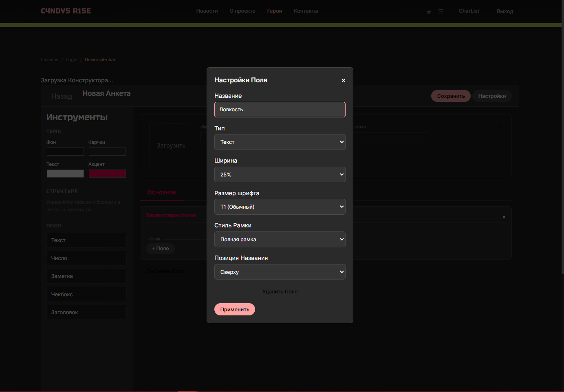
Task: Expand the Ширина dropdown showing 25%
Action: click(x=280, y=174)
